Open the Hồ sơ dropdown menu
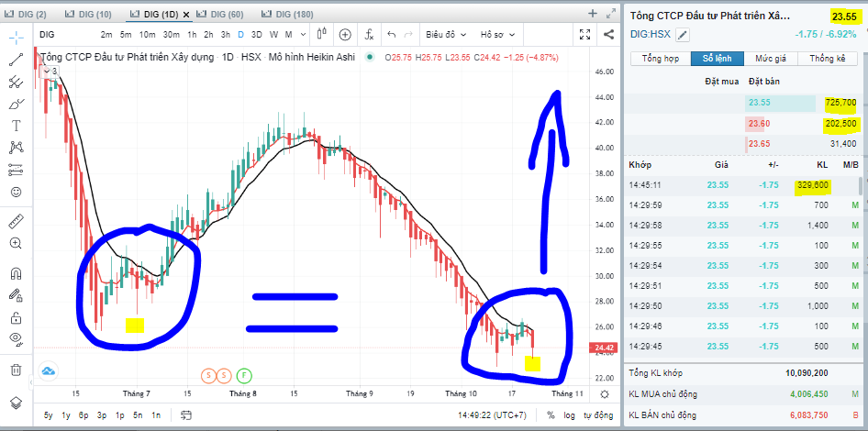Viewport: 868px width, 431px height. pos(497,34)
